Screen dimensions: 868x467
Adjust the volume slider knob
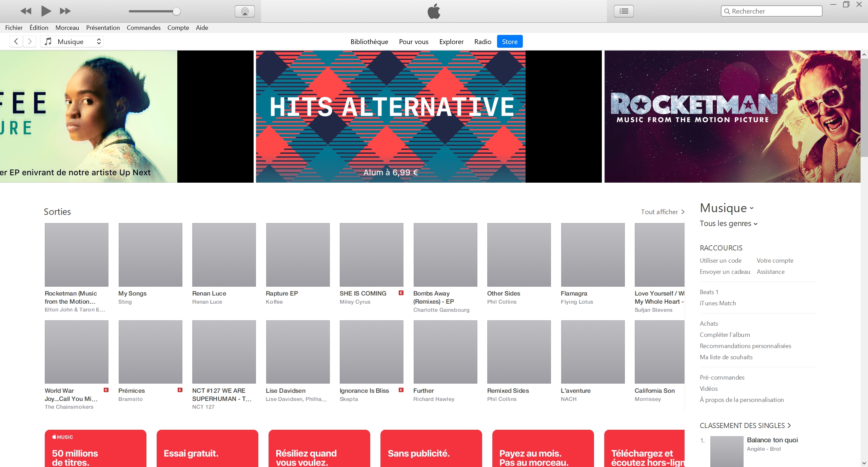[176, 11]
